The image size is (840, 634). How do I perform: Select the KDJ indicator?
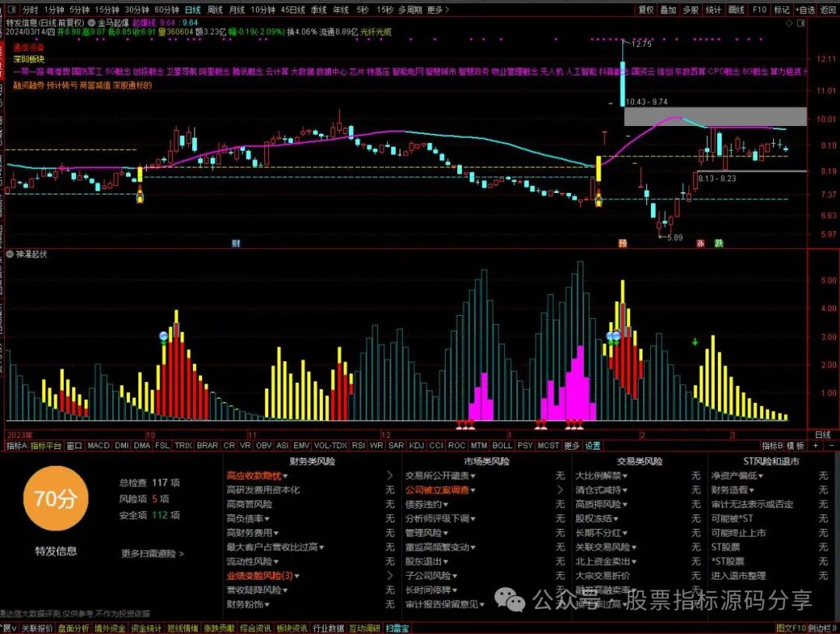coord(416,445)
